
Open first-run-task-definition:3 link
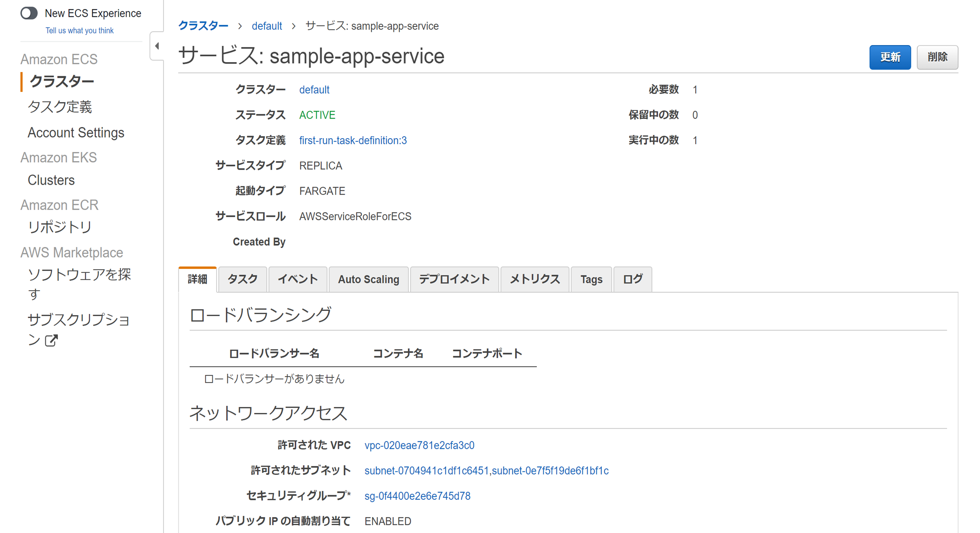coord(353,140)
